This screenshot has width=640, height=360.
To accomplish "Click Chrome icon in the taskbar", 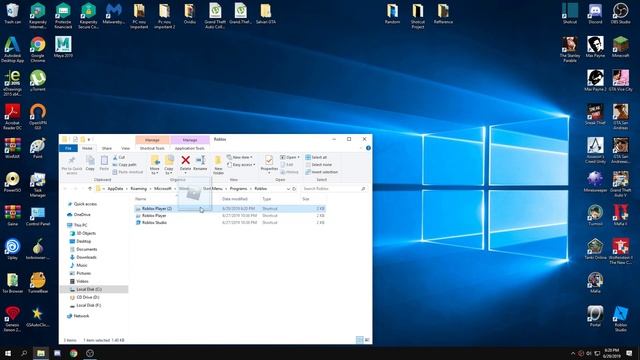I will pyautogui.click(x=73, y=353).
